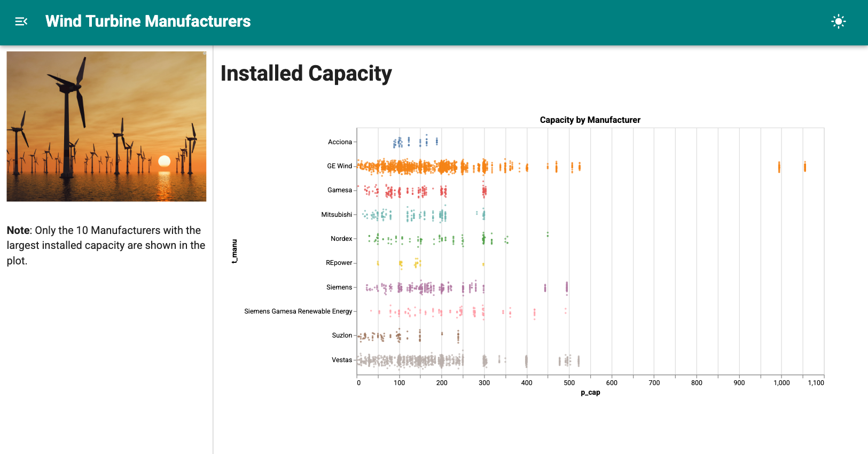Click the bold Note word in sidebar
The width and height of the screenshot is (868, 454).
(x=18, y=230)
